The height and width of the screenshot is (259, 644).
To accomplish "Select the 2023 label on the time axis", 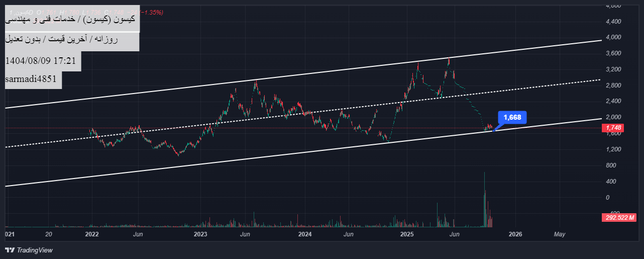I will (x=200, y=234).
